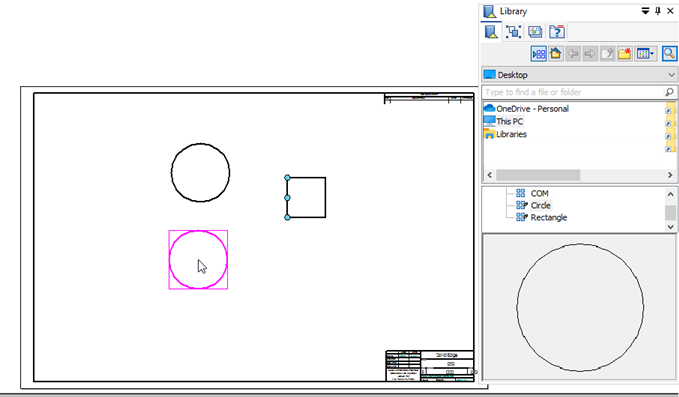Click the blue magnifier Search button
The height and width of the screenshot is (397, 679).
click(669, 54)
